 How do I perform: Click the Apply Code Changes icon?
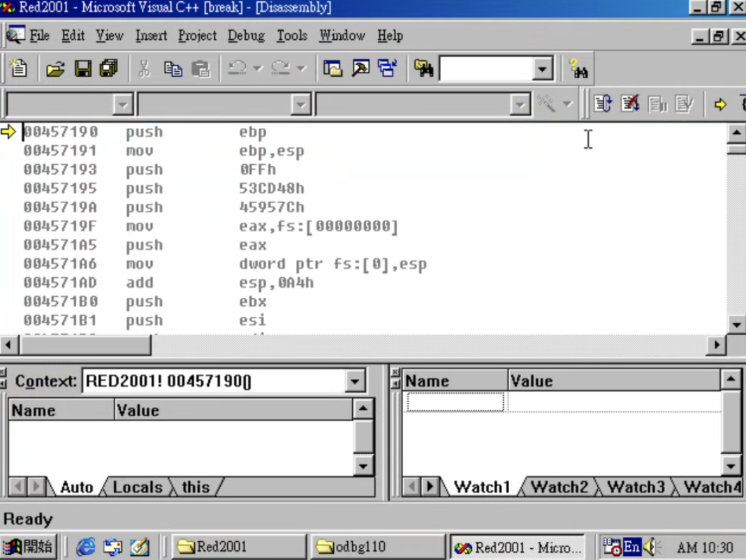[684, 104]
